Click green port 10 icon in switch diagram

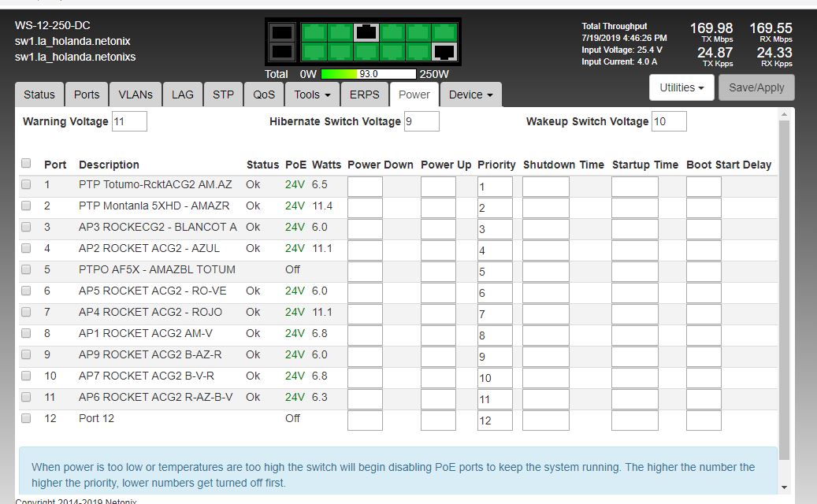418,52
